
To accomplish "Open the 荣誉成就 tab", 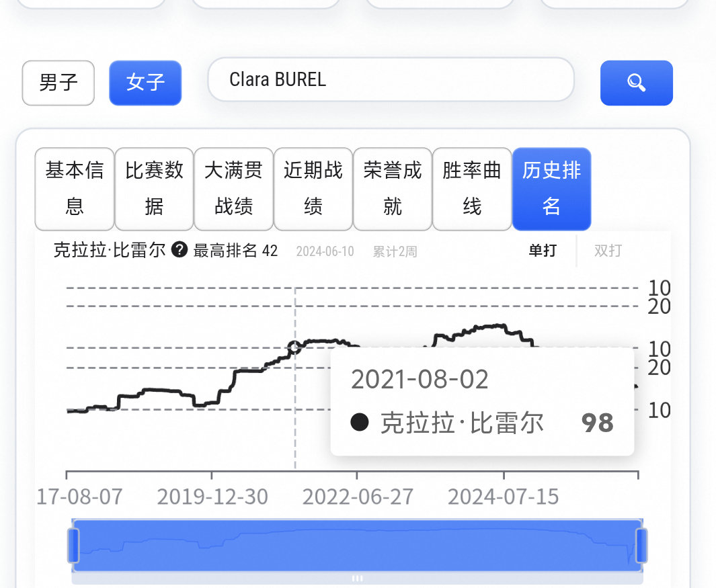I will tap(392, 189).
